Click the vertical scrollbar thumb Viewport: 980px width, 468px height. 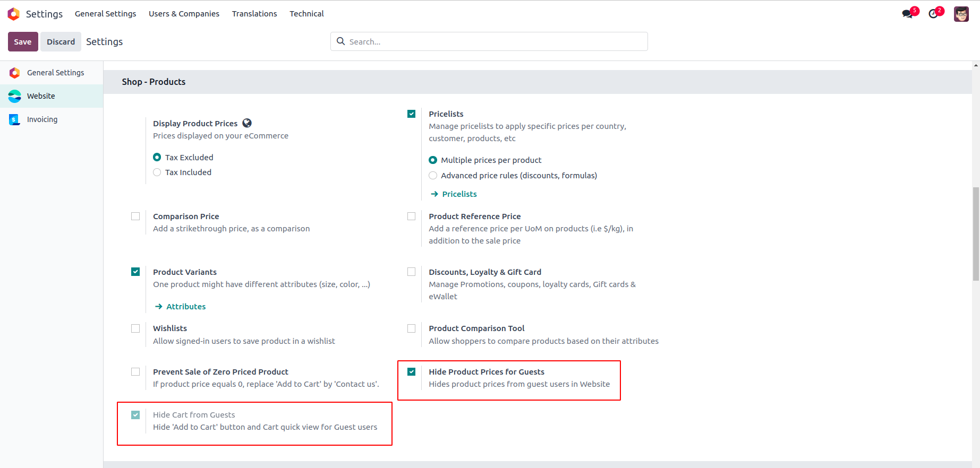click(976, 233)
